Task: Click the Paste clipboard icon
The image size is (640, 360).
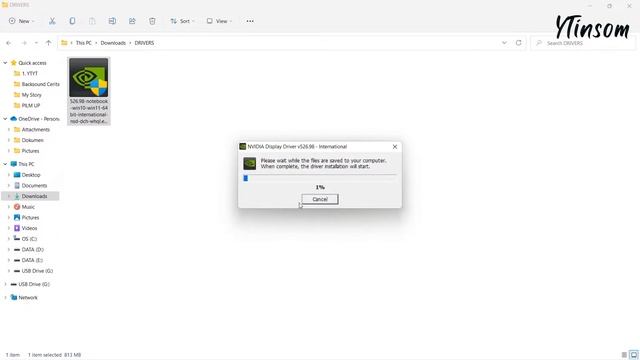Action: point(92,21)
